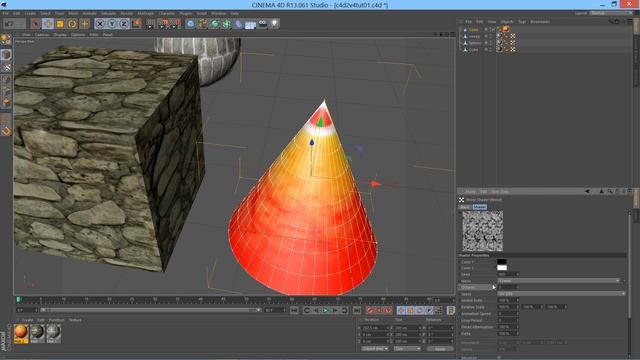
Task: Activate the Scale tool
Action: (x=60, y=24)
